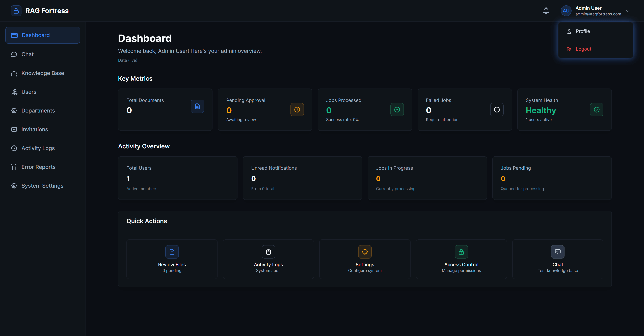Click the Chat bubble quick action icon
Viewport: 644px width, 336px height.
coord(558,252)
